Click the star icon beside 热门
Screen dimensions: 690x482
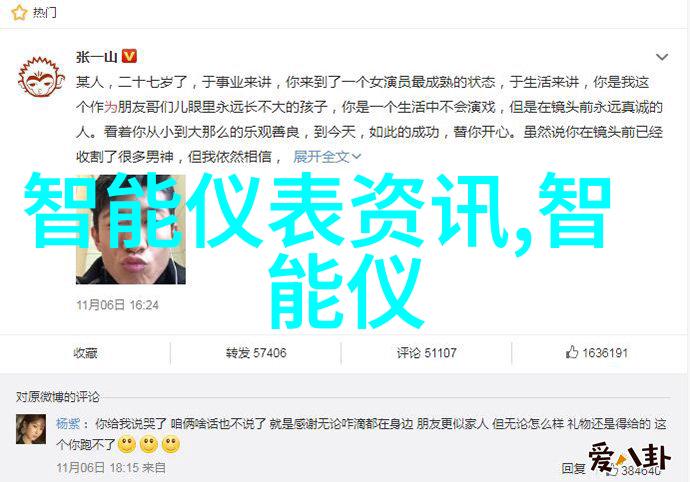[19, 12]
